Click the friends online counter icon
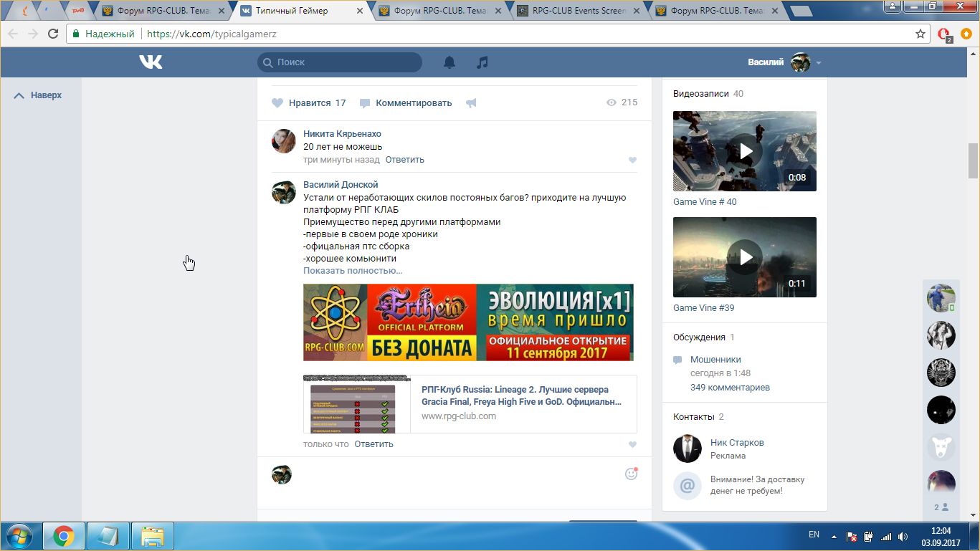Image resolution: width=980 pixels, height=551 pixels. [941, 507]
